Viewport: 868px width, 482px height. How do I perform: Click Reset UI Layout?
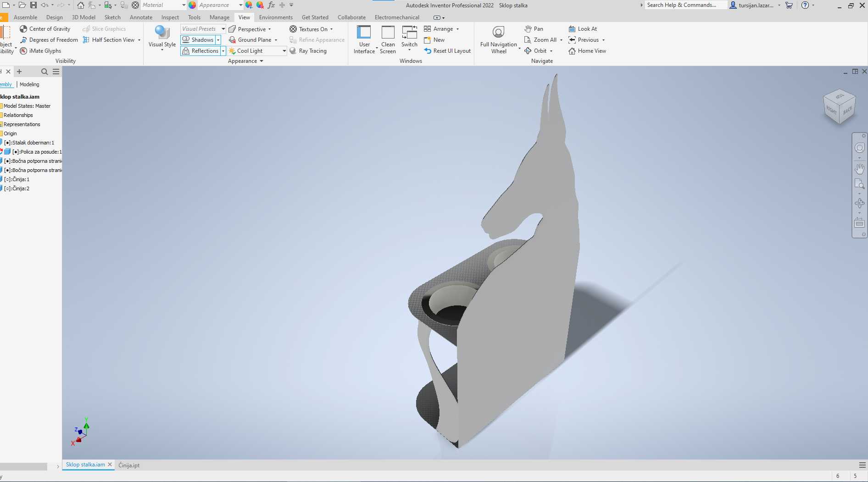point(447,51)
